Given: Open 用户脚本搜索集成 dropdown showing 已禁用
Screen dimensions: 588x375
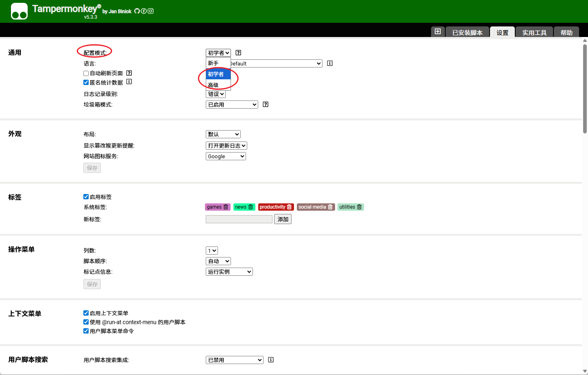Looking at the screenshot, I should (x=235, y=360).
